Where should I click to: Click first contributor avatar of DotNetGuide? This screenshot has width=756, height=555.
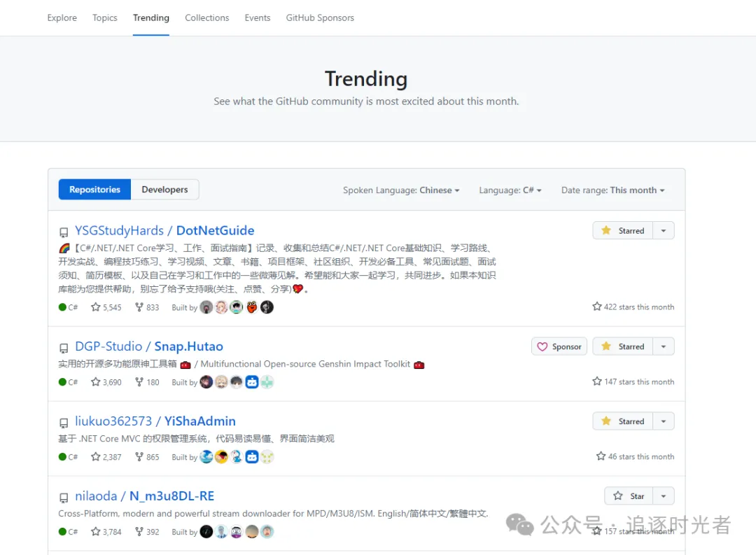[x=206, y=307]
